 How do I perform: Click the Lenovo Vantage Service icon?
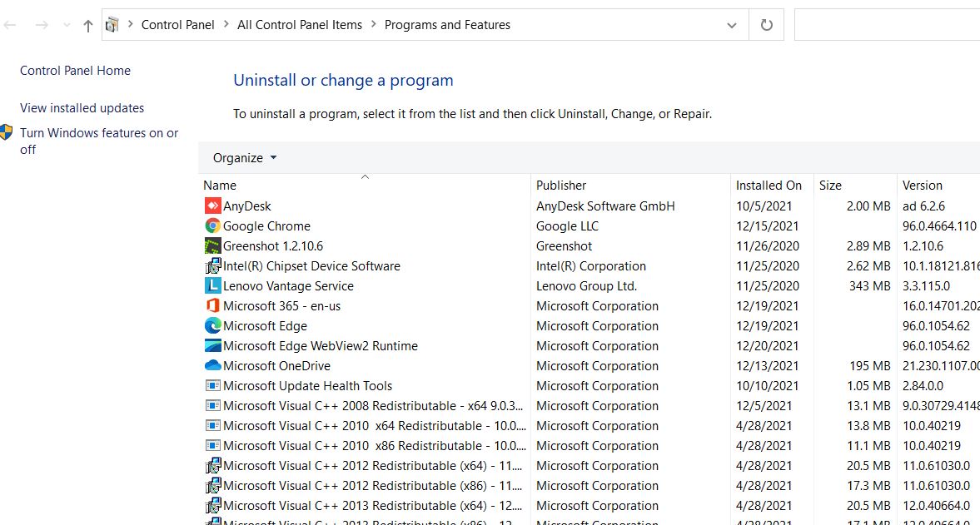pyautogui.click(x=212, y=285)
